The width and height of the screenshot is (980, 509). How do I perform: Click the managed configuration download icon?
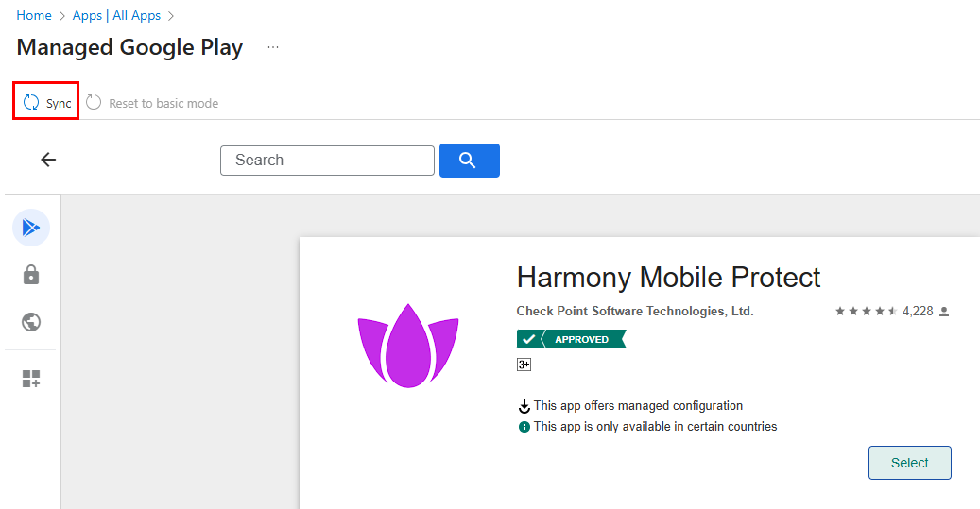click(x=524, y=406)
